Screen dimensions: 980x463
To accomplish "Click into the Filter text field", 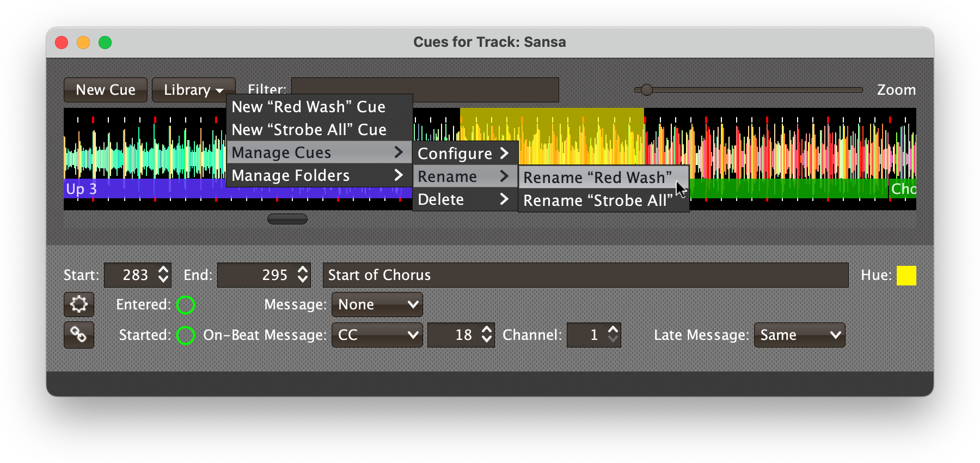I will point(425,90).
